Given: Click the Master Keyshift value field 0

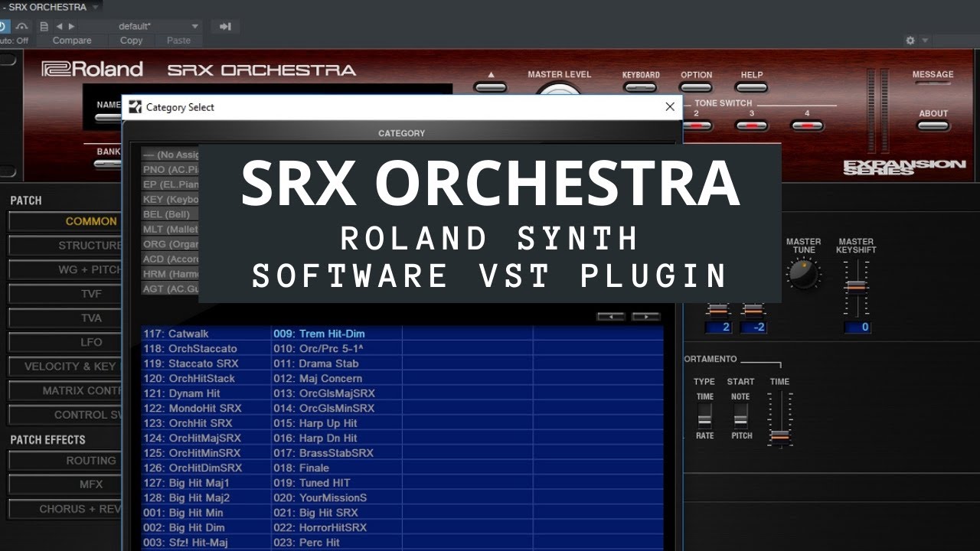Looking at the screenshot, I should pos(857,328).
